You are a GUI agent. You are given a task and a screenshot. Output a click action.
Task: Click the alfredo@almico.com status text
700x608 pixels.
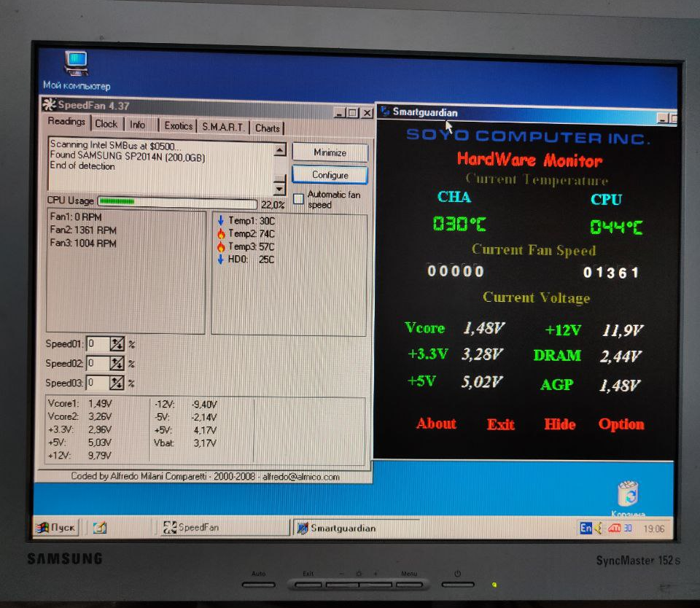tap(301, 478)
